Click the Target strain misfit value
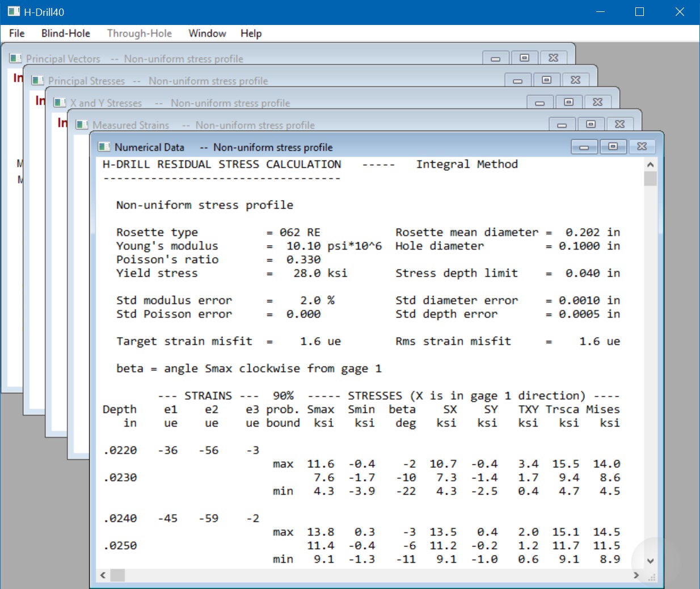This screenshot has height=589, width=700. click(x=321, y=341)
